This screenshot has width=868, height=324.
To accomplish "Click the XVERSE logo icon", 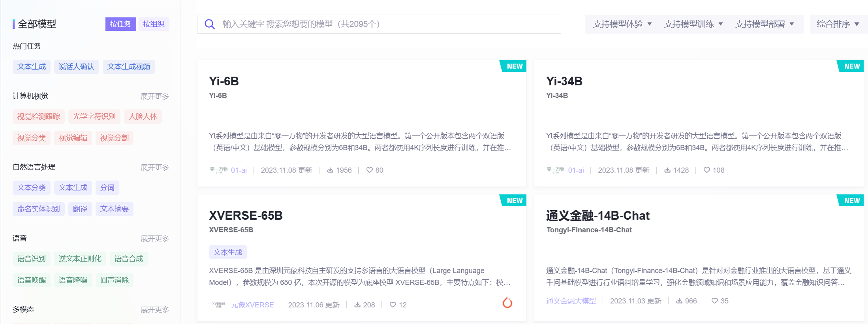I will (x=218, y=305).
